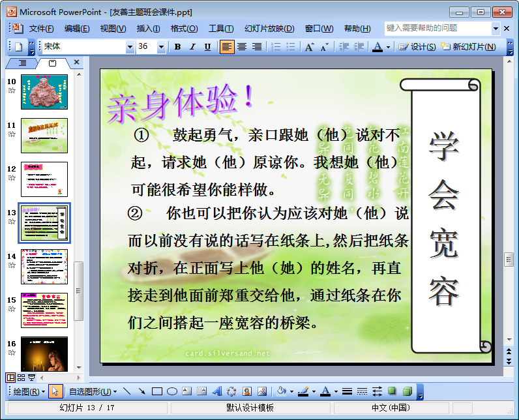Image resolution: width=519 pixels, height=420 pixels.
Task: Open the 自选图形(U) AutoShapes menu
Action: point(93,392)
